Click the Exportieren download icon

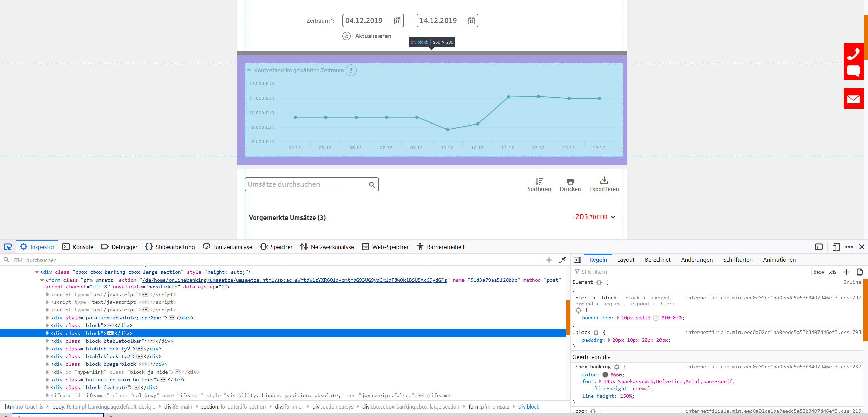click(604, 180)
